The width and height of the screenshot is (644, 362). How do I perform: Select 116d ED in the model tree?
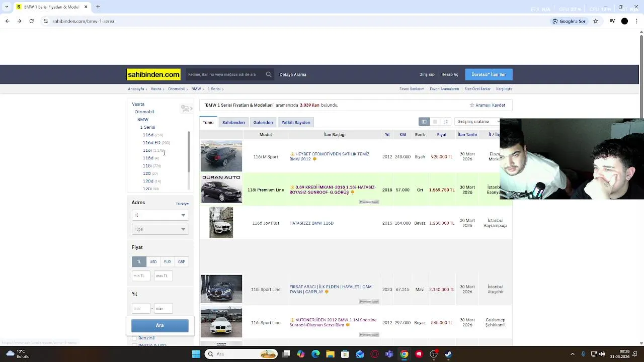pyautogui.click(x=151, y=143)
